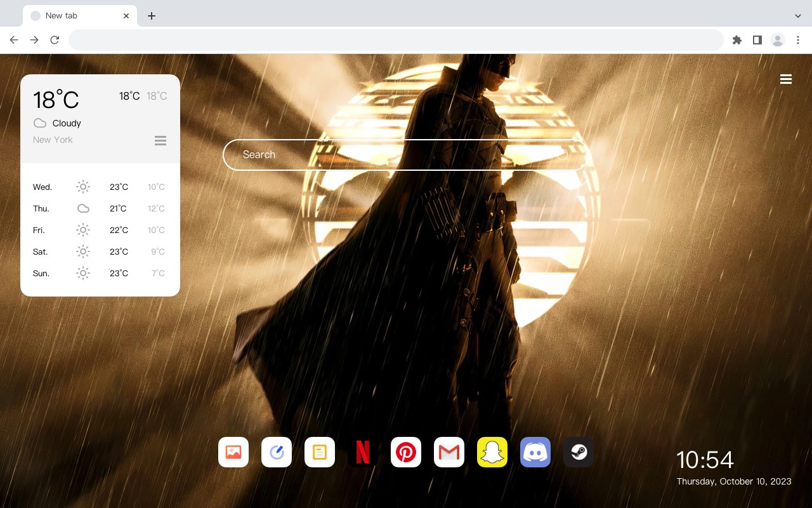Select the Sat. forecast row
Screen dimensions: 812x508
click(x=100, y=251)
